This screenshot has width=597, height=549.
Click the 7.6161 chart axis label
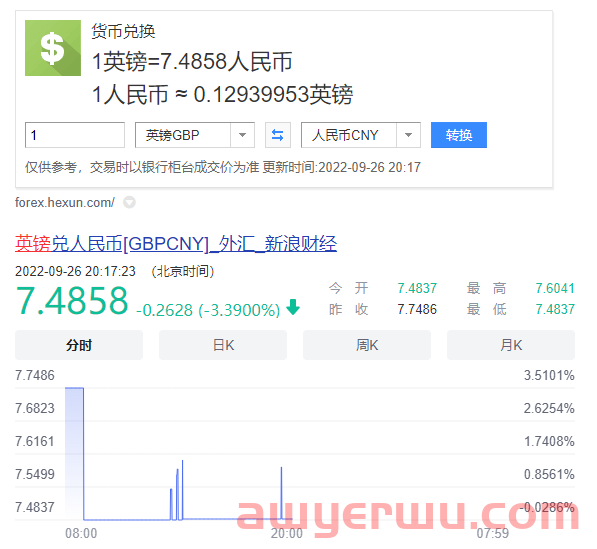click(x=35, y=441)
